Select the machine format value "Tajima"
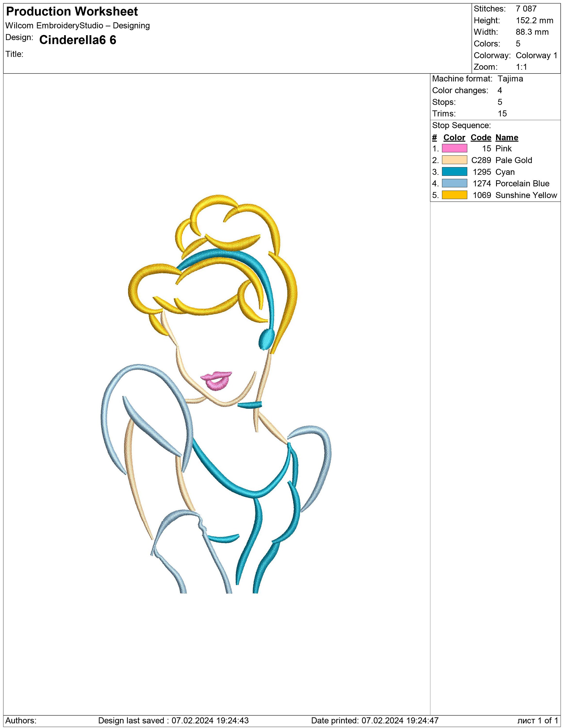 (x=510, y=79)
